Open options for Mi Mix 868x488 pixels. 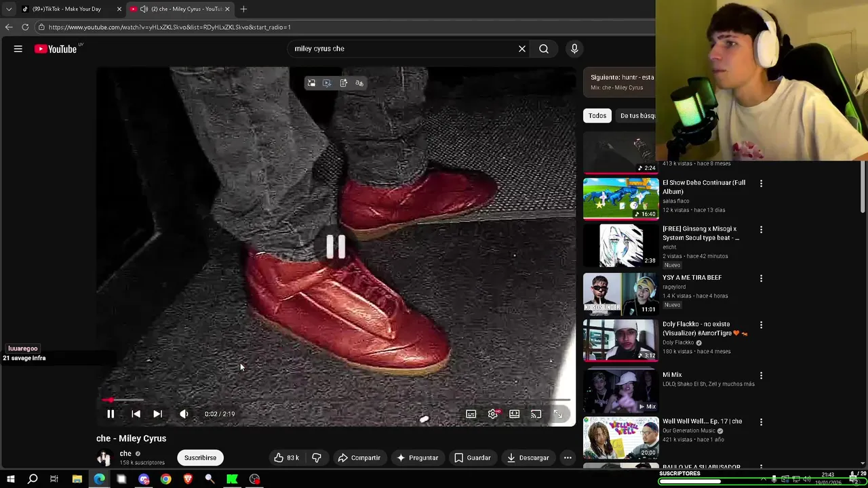click(761, 375)
